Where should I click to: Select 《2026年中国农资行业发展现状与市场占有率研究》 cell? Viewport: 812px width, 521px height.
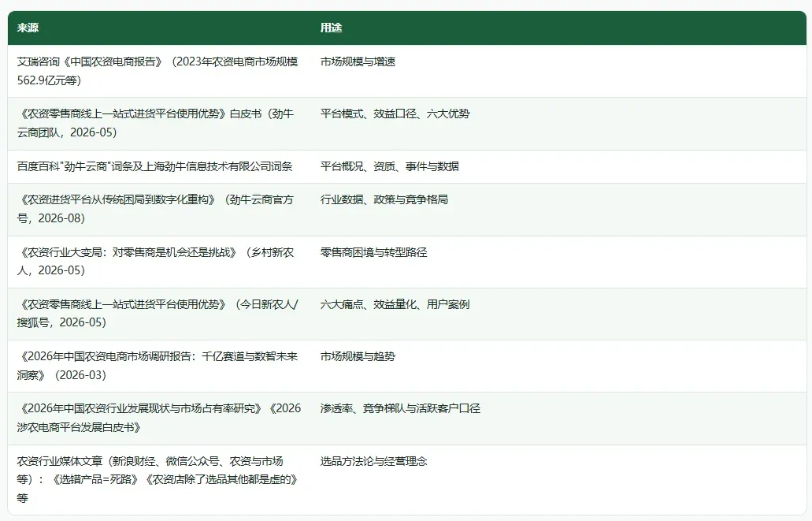[160, 419]
